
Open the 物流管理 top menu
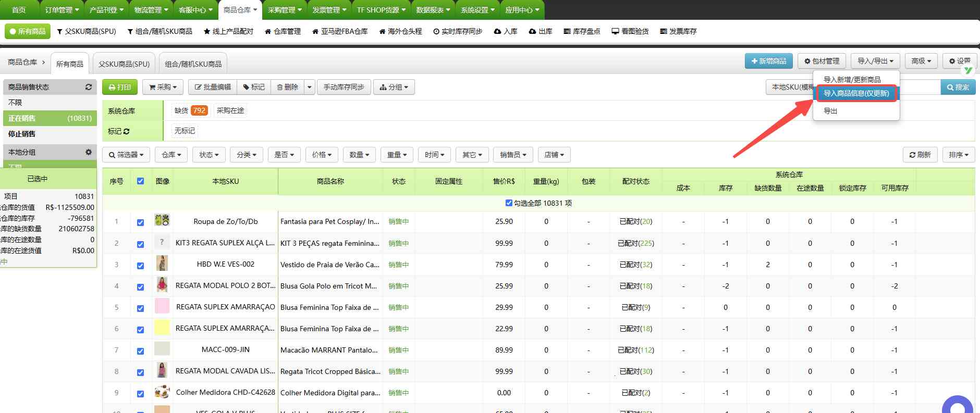click(151, 10)
